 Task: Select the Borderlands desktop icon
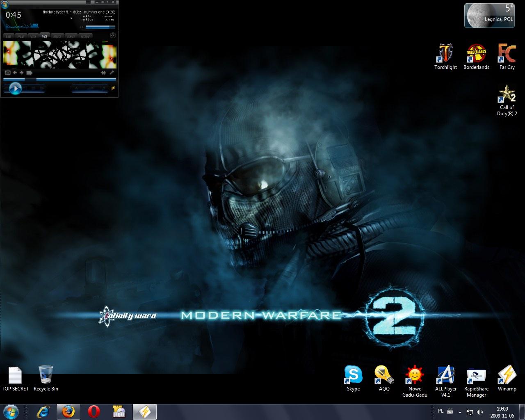[x=476, y=57]
